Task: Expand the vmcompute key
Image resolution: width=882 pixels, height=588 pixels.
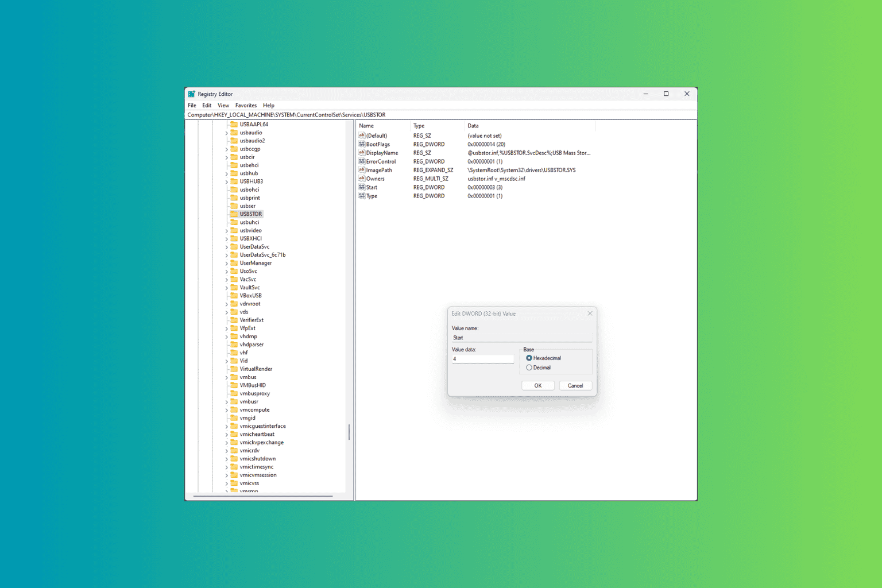Action: (227, 410)
